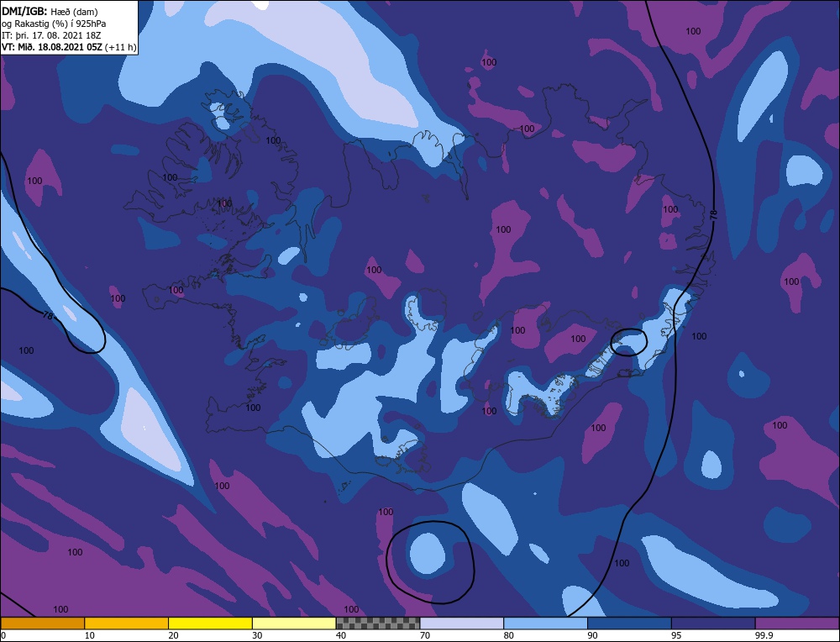This screenshot has height=642, width=840.
Task: Click the 95-99.9 dark indigo legend swatch
Action: (713, 624)
